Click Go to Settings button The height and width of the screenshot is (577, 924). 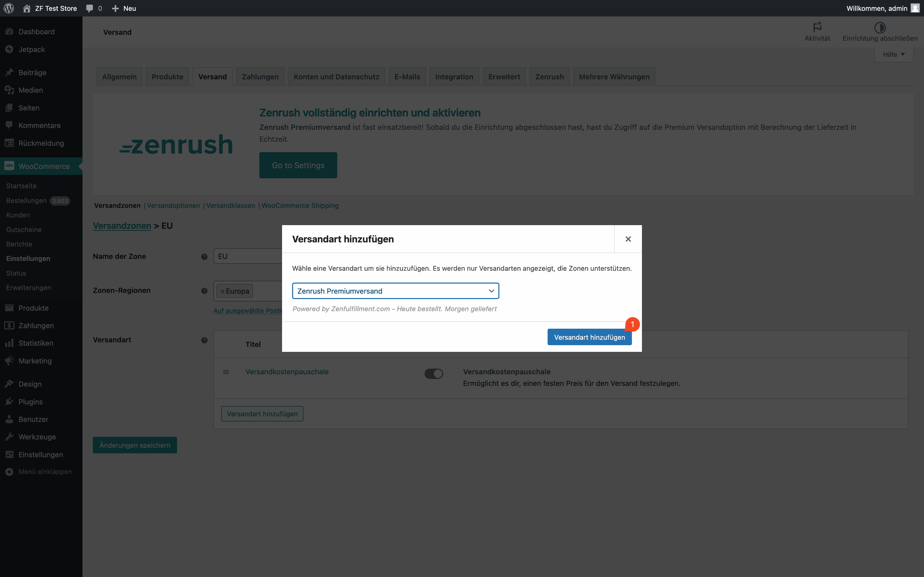(298, 165)
